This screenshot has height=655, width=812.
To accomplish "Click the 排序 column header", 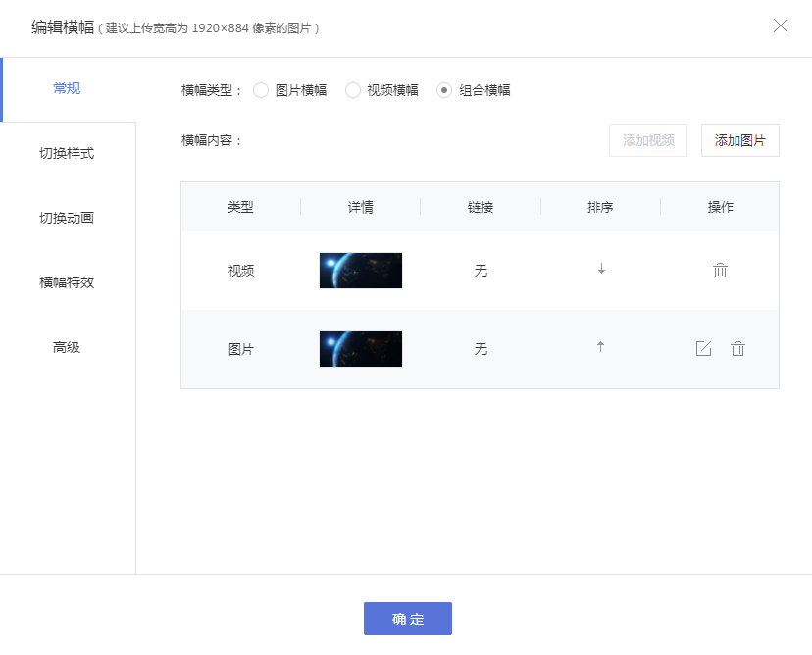I will 600,207.
